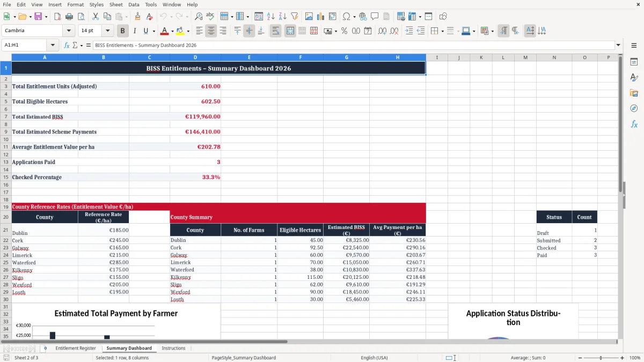Screen dimensions: 644x362
Task: Open the Borders dropdown arrow
Action: pos(442,31)
